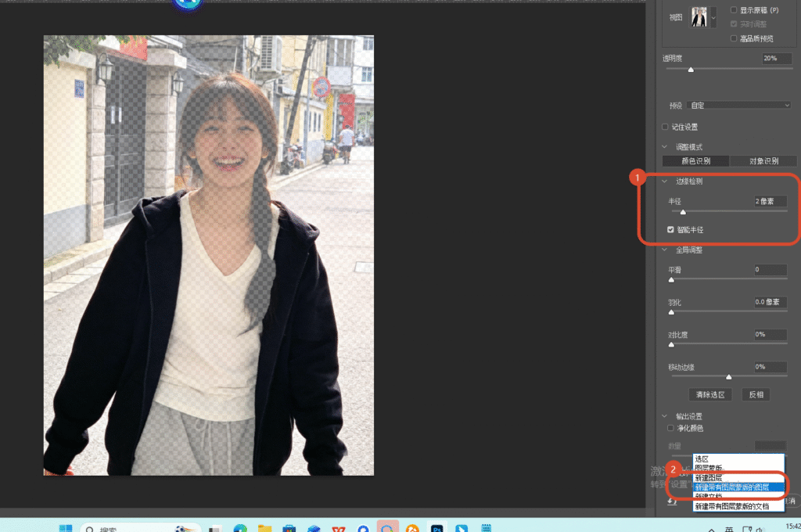The image size is (801, 532).
Task: Check the 记住设置 option
Action: [665, 127]
